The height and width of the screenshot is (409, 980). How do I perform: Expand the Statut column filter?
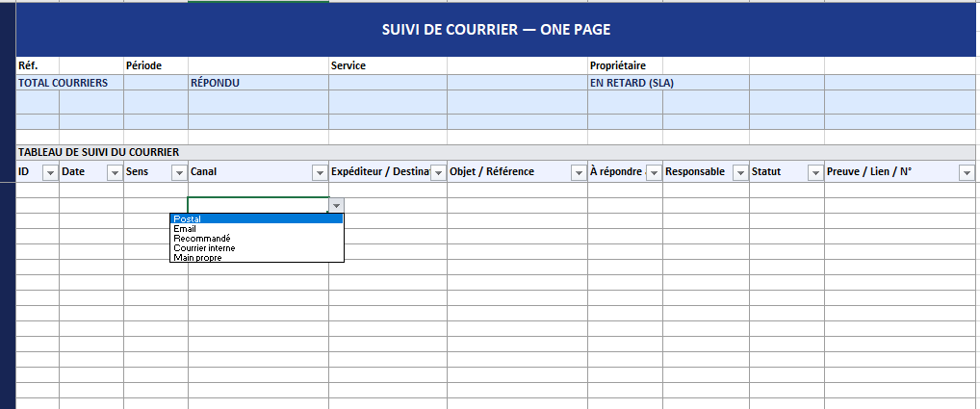coord(814,172)
